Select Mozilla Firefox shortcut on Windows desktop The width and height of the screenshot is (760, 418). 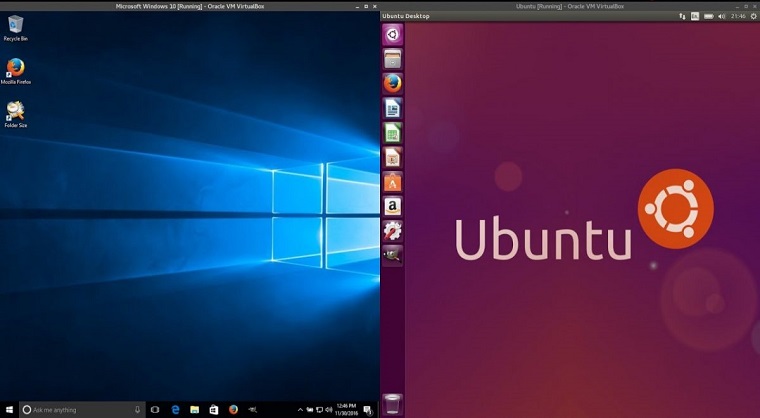pyautogui.click(x=16, y=71)
